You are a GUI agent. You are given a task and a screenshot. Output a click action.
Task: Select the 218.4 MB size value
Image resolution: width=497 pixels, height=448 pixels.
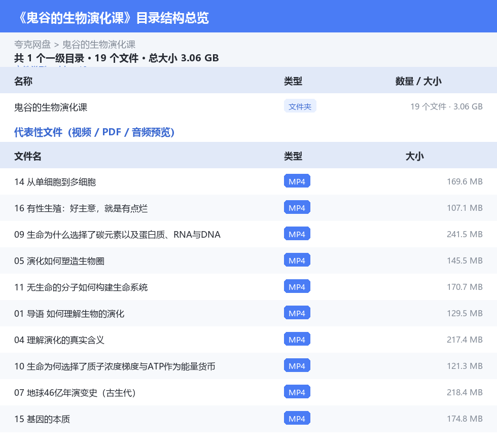coord(465,392)
